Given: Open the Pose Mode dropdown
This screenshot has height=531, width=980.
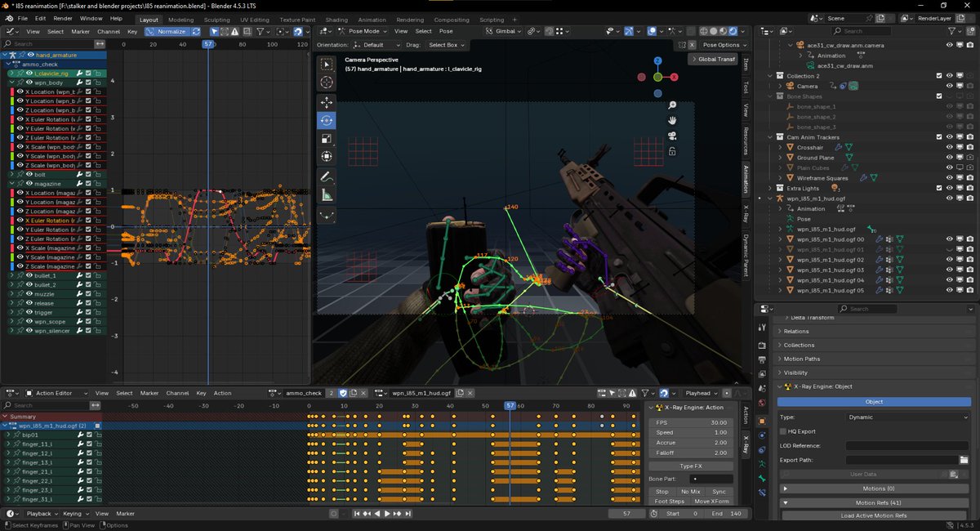Looking at the screenshot, I should click(x=362, y=31).
